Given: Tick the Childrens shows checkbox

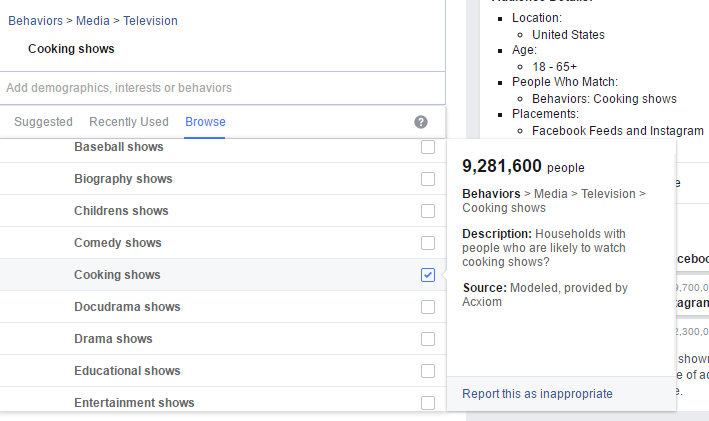Looking at the screenshot, I should pos(428,211).
